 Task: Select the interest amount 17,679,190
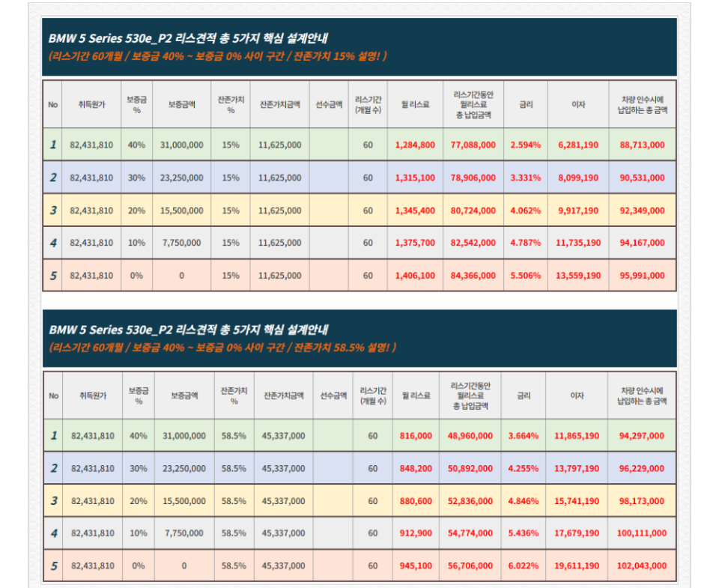click(x=577, y=533)
